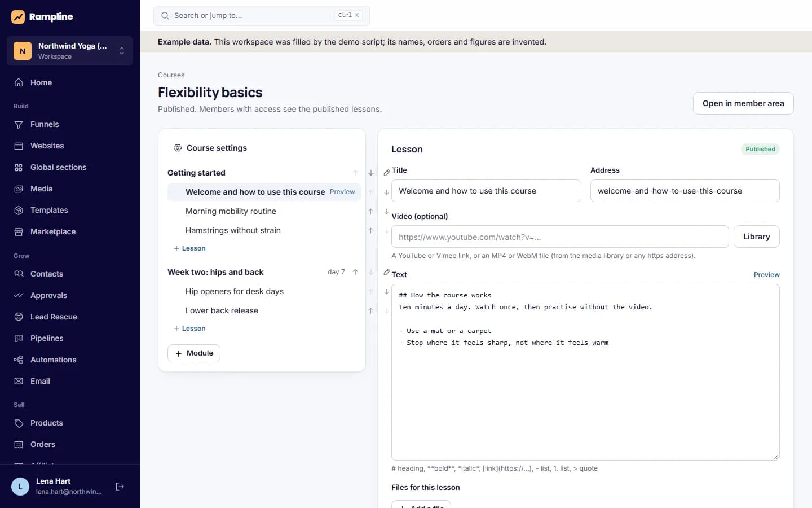Click the Automations workflow icon

[x=19, y=360]
